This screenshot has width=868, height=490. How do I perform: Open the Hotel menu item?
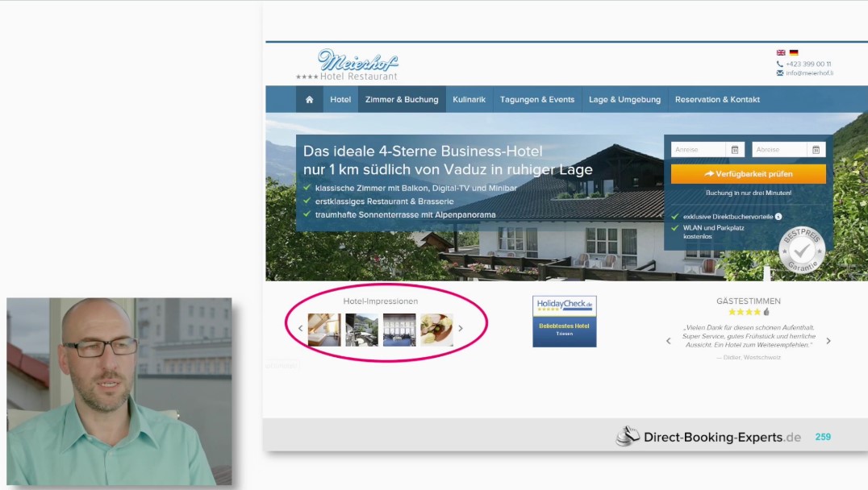[x=340, y=100]
